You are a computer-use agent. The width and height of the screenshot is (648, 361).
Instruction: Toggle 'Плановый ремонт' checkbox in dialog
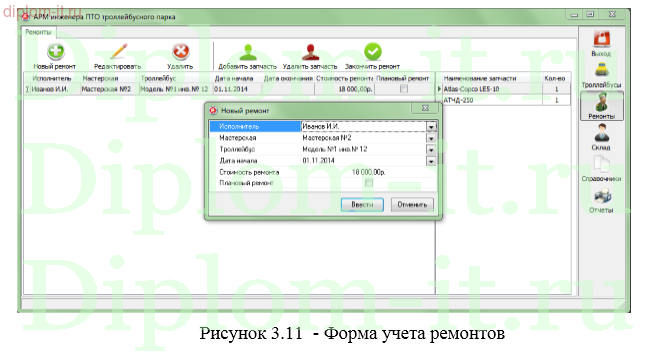(x=369, y=183)
